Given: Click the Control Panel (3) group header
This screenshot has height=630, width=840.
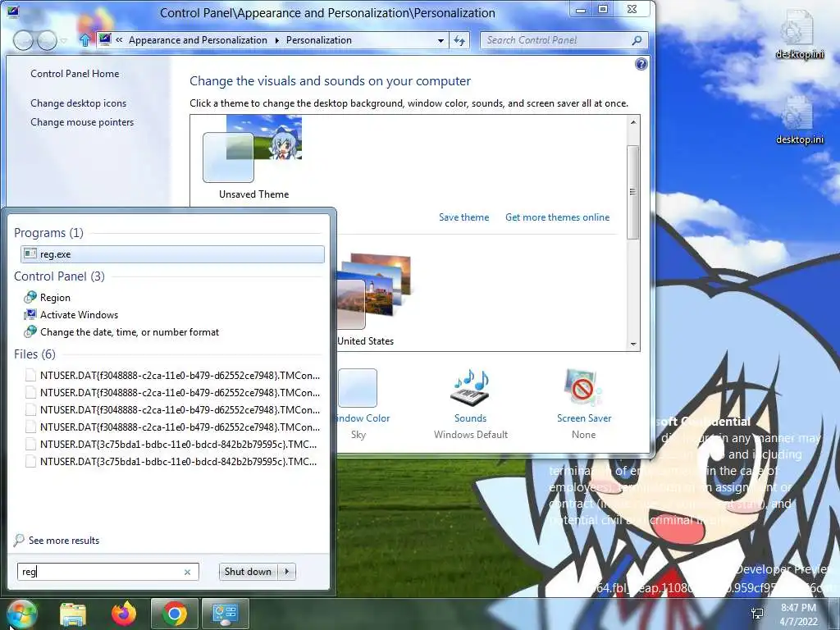Looking at the screenshot, I should pyautogui.click(x=59, y=276).
